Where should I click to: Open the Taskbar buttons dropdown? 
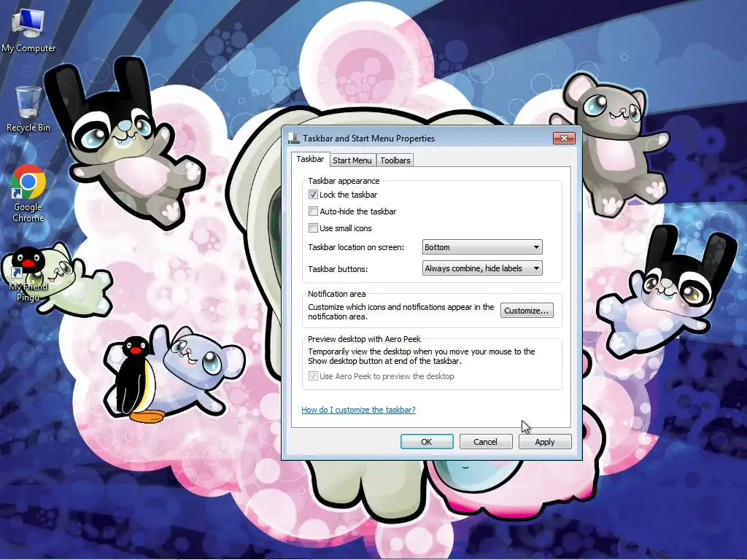point(482,268)
